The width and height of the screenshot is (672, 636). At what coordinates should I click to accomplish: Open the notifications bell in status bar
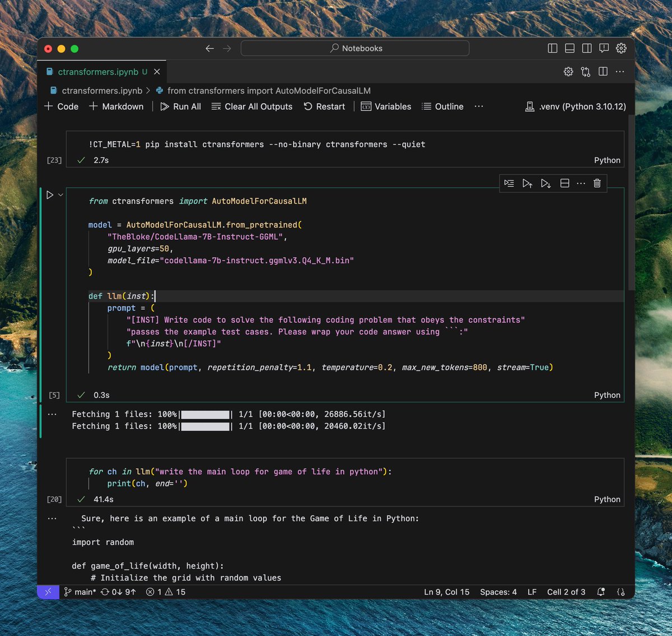(x=601, y=592)
